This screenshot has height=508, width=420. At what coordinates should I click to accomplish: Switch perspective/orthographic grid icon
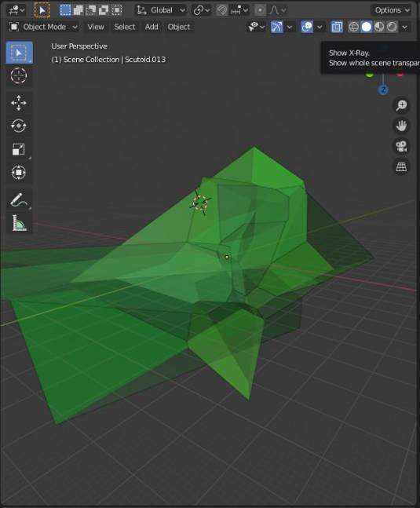(401, 167)
